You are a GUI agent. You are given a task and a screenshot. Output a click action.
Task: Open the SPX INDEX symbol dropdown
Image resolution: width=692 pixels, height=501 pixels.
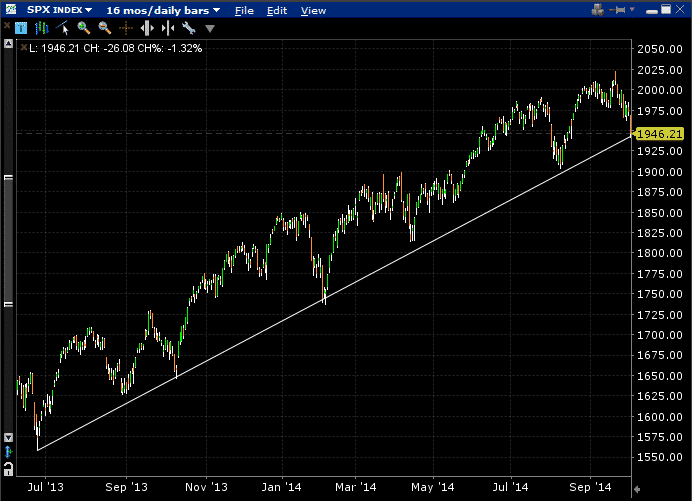(x=59, y=10)
